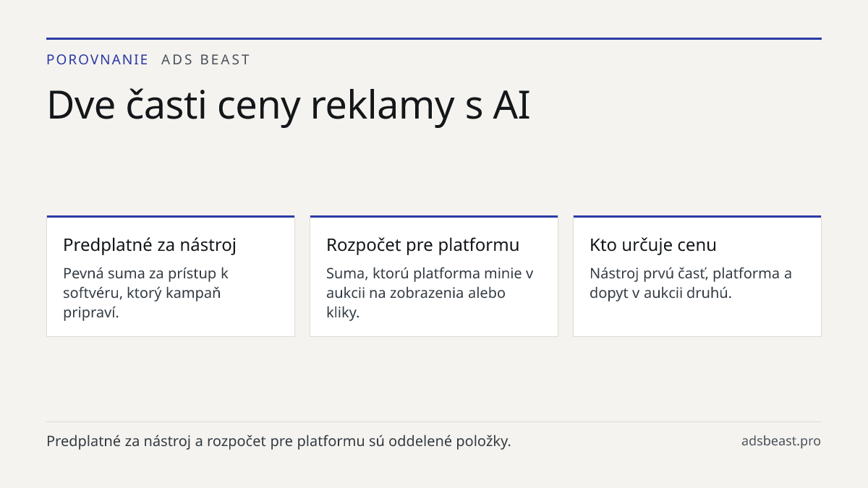Image resolution: width=868 pixels, height=488 pixels.
Task: Click the text "Suma, ktorú platforma minie v aukcii"
Action: (x=430, y=283)
